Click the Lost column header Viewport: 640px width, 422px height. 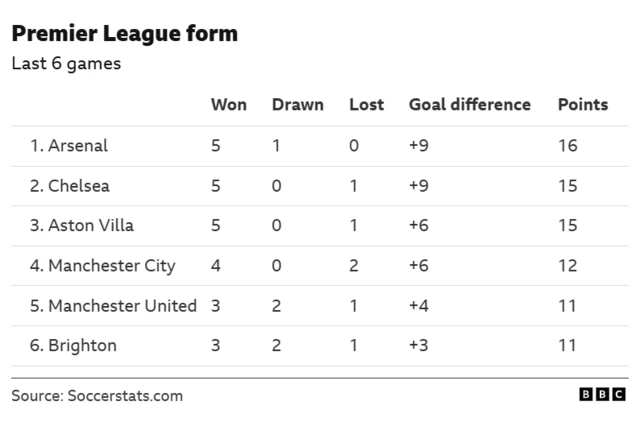[366, 105]
